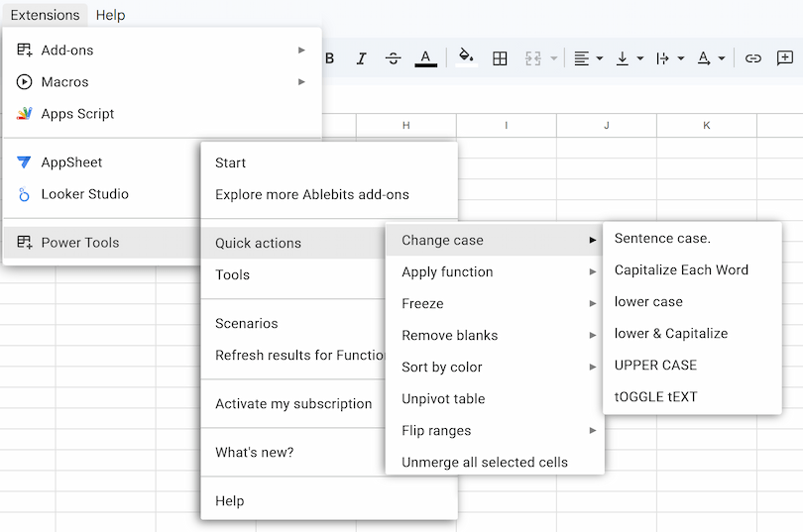Image resolution: width=803 pixels, height=532 pixels.
Task: Apply Capitalize Each Word
Action: tap(692, 269)
